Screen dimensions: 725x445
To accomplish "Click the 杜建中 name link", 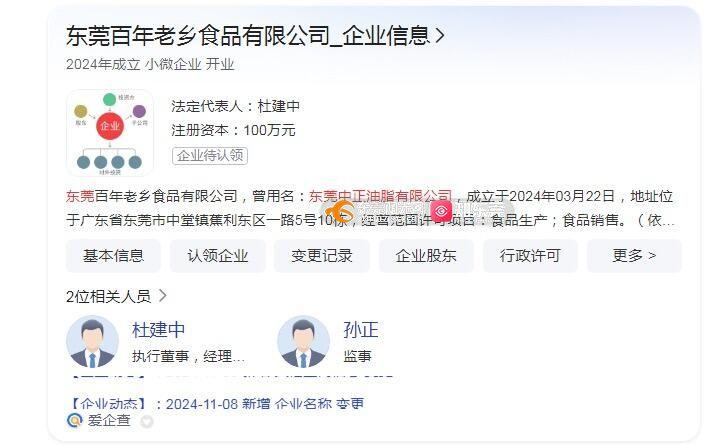I will point(158,330).
